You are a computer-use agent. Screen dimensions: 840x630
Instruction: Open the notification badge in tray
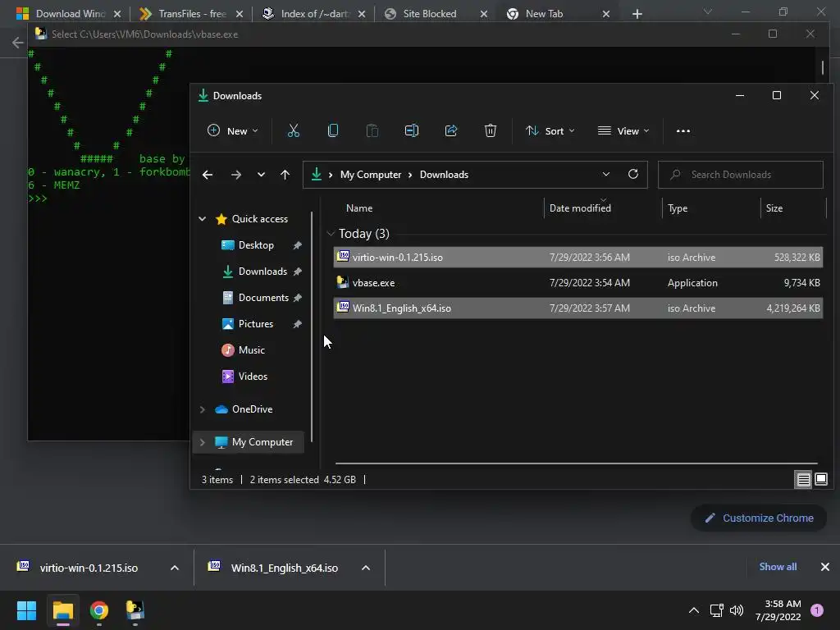[x=817, y=610]
